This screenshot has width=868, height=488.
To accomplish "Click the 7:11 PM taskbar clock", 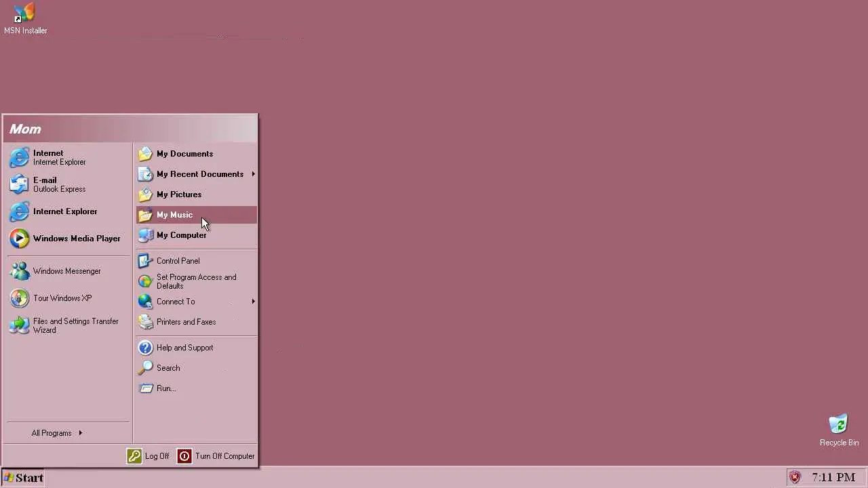I will [x=833, y=478].
